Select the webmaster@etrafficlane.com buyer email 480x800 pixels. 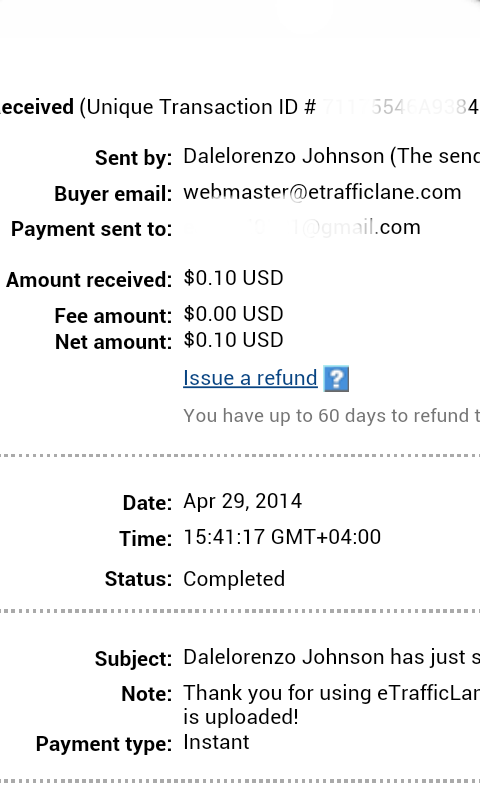pos(322,192)
